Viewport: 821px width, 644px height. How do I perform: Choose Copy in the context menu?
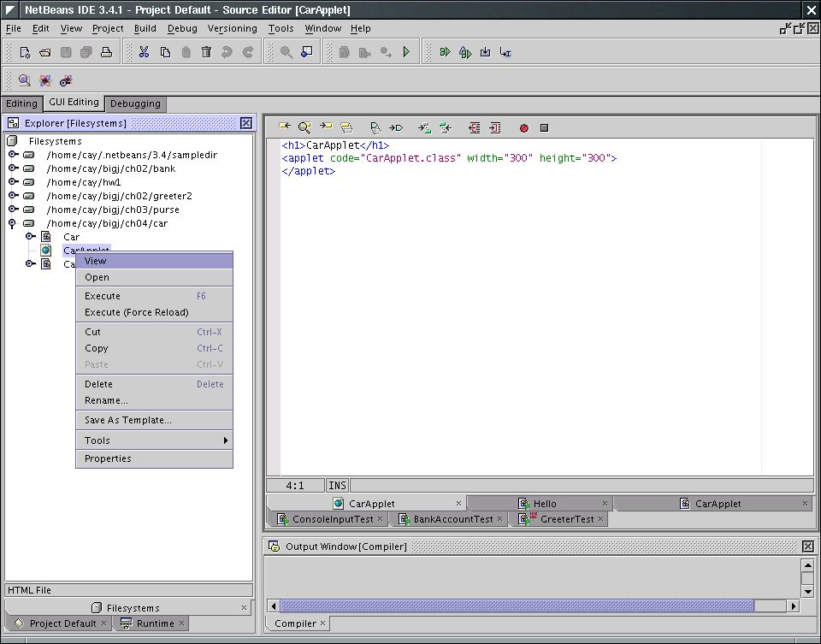tap(155, 348)
